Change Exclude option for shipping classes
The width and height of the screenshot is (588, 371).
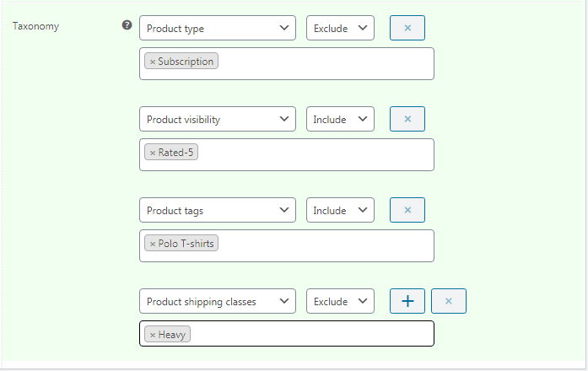point(340,301)
